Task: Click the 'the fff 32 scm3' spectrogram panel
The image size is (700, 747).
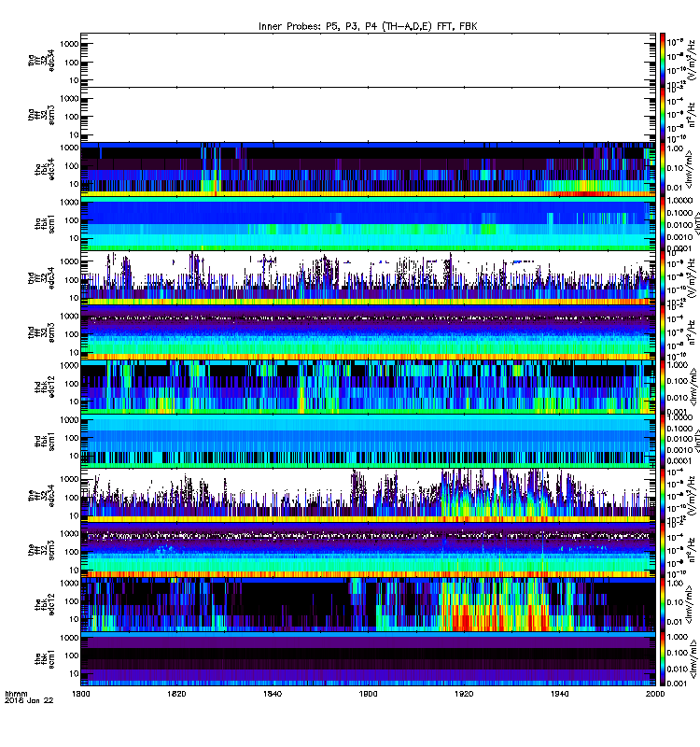Action: [368, 550]
